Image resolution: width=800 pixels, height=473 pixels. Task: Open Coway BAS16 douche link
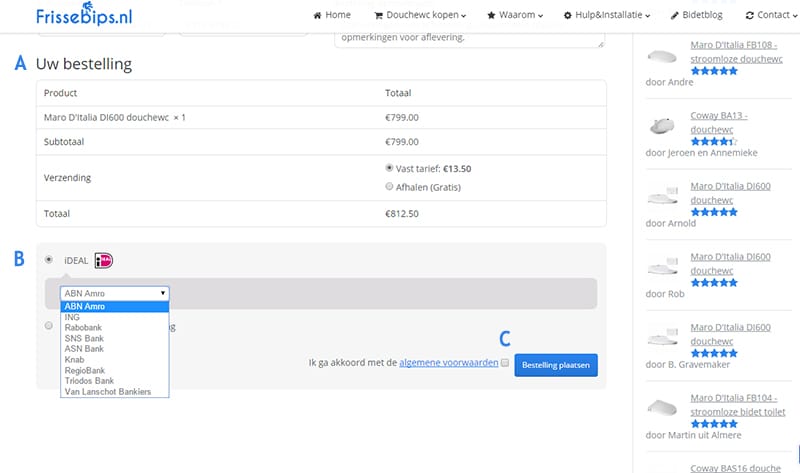[x=735, y=468]
